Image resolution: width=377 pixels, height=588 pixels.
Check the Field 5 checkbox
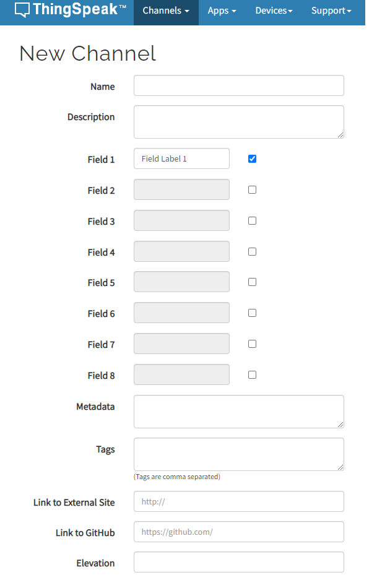[x=252, y=282]
